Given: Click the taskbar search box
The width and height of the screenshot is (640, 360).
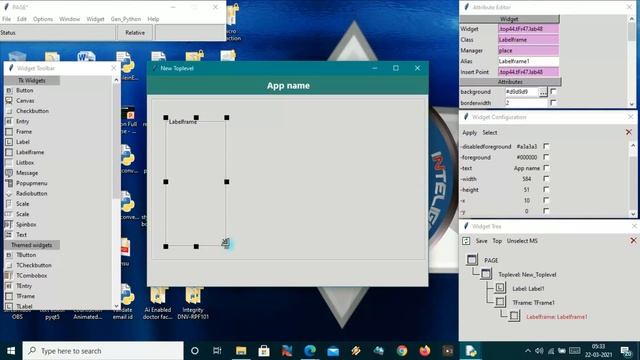Looking at the screenshot, I should pyautogui.click(x=103, y=351).
